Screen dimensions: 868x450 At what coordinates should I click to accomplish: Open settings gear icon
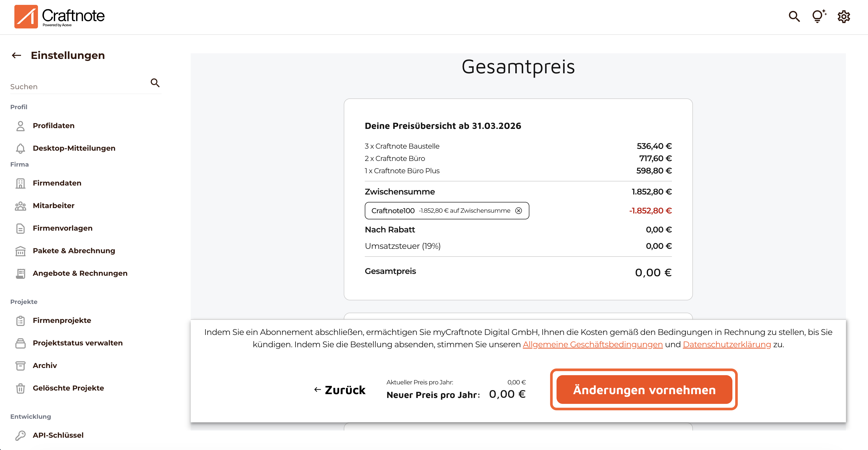tap(844, 16)
